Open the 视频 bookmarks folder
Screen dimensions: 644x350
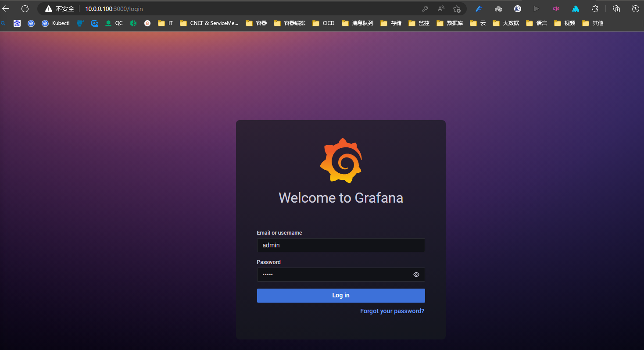[565, 23]
